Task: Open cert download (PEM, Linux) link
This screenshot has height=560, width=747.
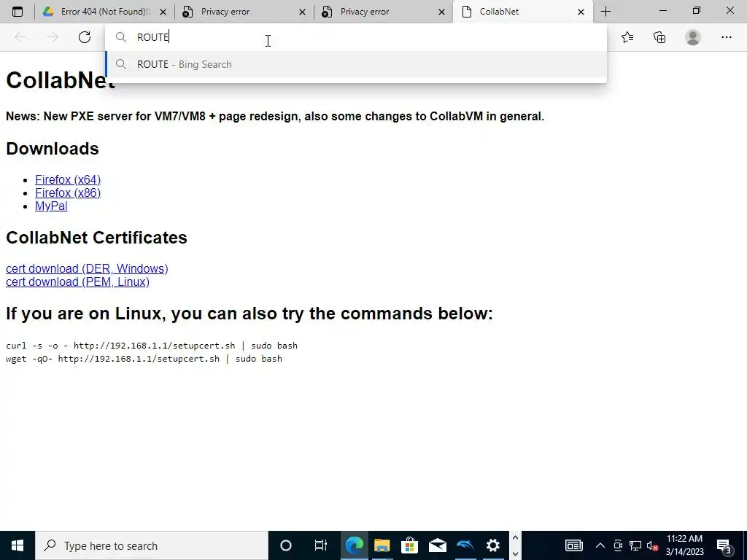Action: (x=77, y=282)
